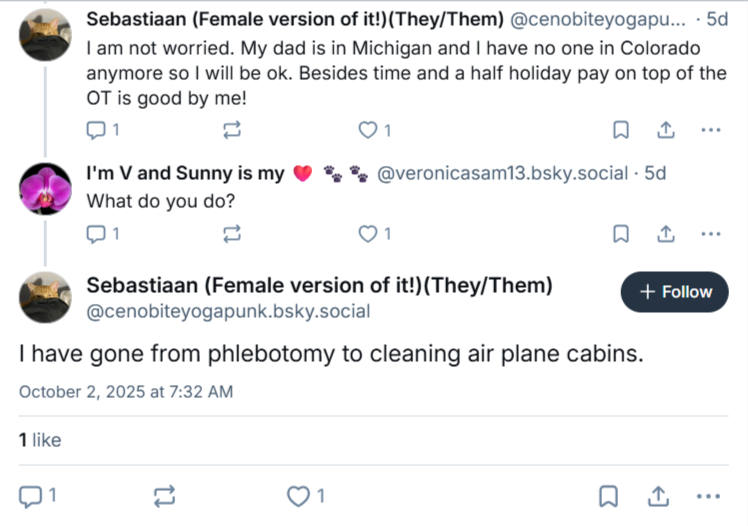Open @veronicasam13.bsky.social handle link
The width and height of the screenshot is (748, 526).
[x=502, y=174]
